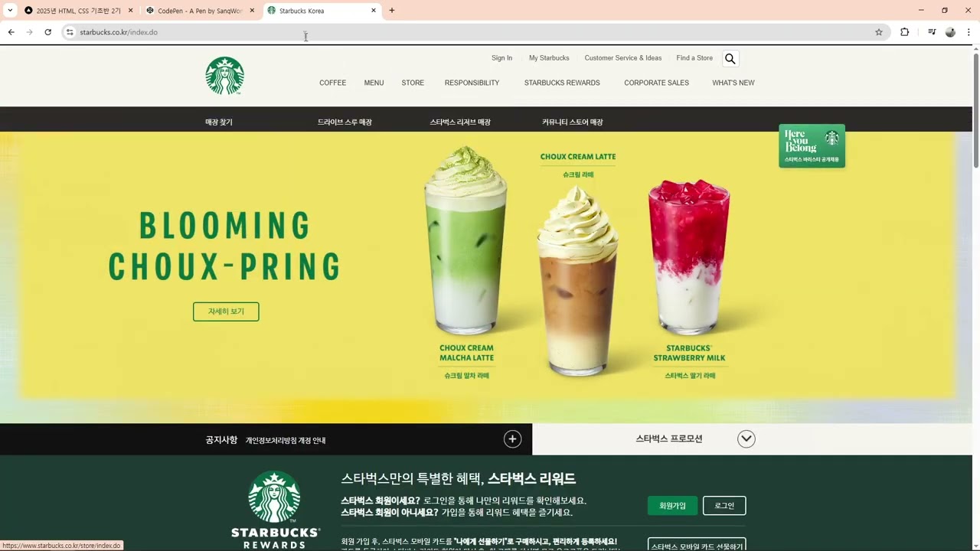Screen dimensions: 980x551
Task: Open the MENU navigation item
Action: (374, 83)
